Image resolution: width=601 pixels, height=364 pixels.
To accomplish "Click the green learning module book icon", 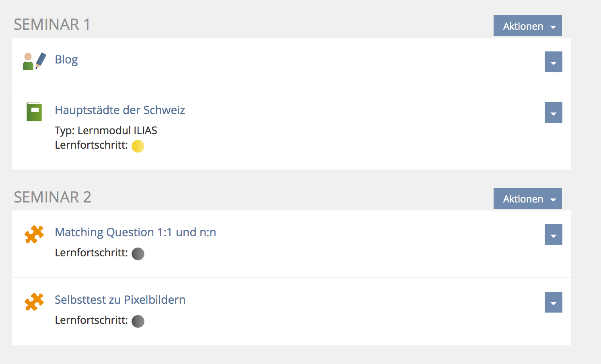I will [x=34, y=112].
